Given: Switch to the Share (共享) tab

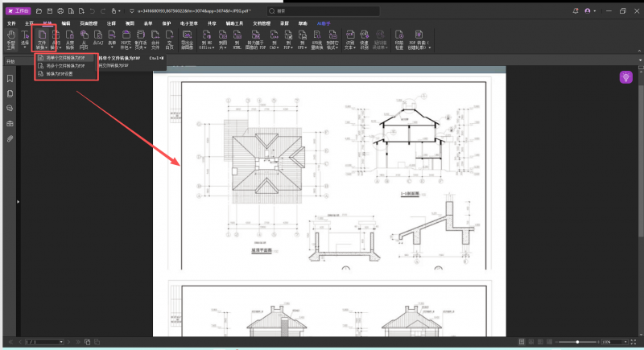Looking at the screenshot, I should coord(212,23).
